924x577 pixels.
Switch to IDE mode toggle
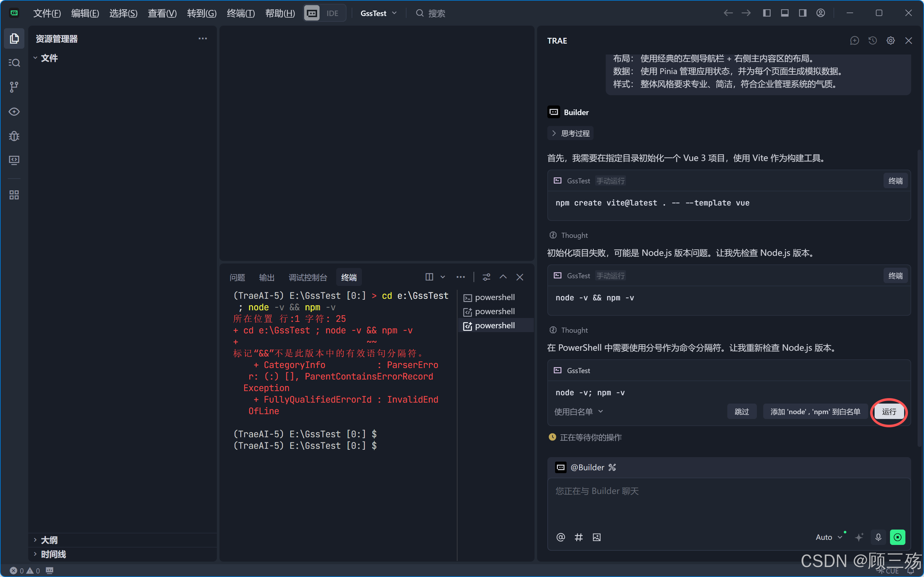(x=332, y=13)
